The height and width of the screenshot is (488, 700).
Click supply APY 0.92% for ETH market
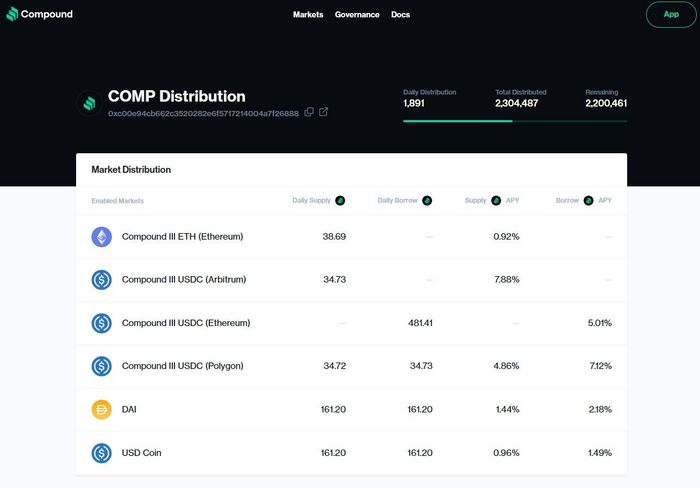coord(506,237)
